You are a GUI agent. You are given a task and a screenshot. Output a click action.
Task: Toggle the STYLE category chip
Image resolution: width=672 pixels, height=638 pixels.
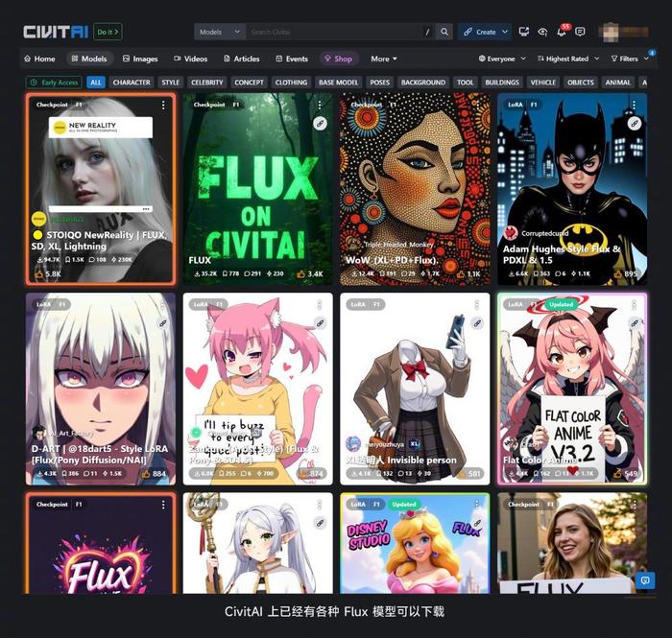(x=171, y=83)
